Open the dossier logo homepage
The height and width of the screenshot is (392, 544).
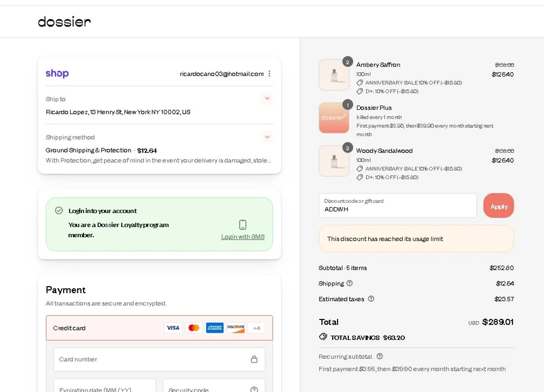(65, 22)
